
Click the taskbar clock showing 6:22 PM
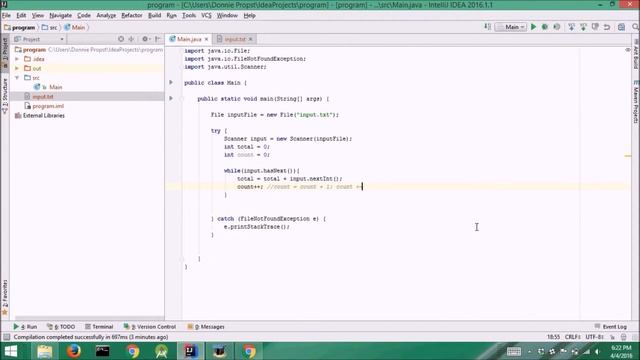[x=622, y=351]
